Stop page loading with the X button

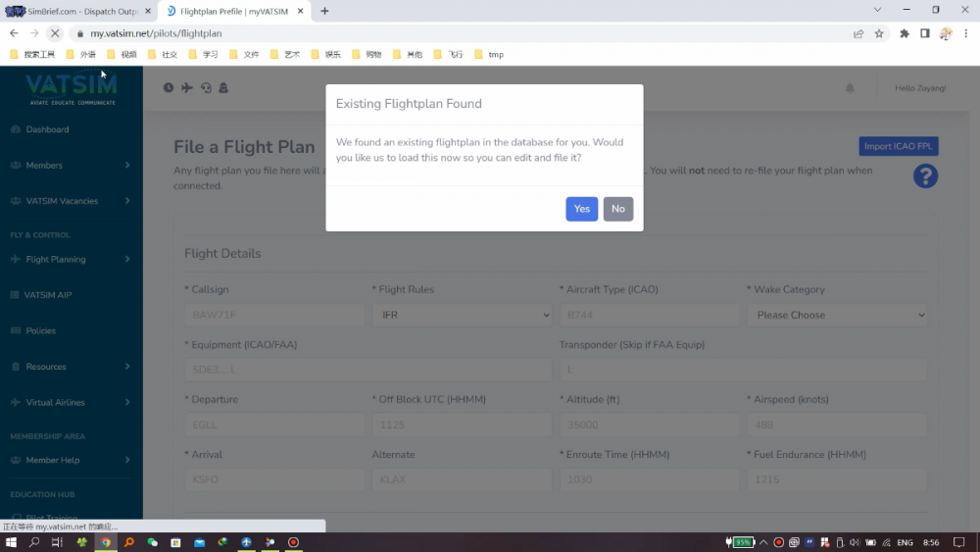click(55, 33)
